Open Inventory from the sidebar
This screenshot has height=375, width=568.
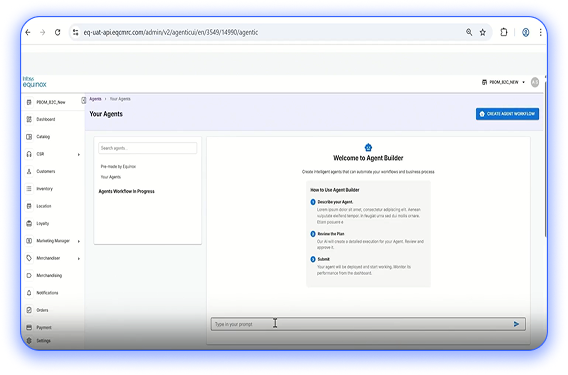(x=45, y=188)
